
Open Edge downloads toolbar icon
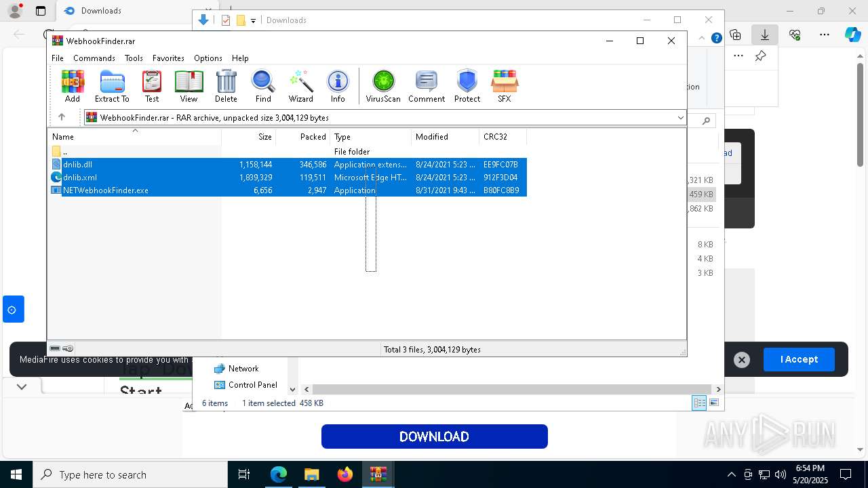click(765, 35)
